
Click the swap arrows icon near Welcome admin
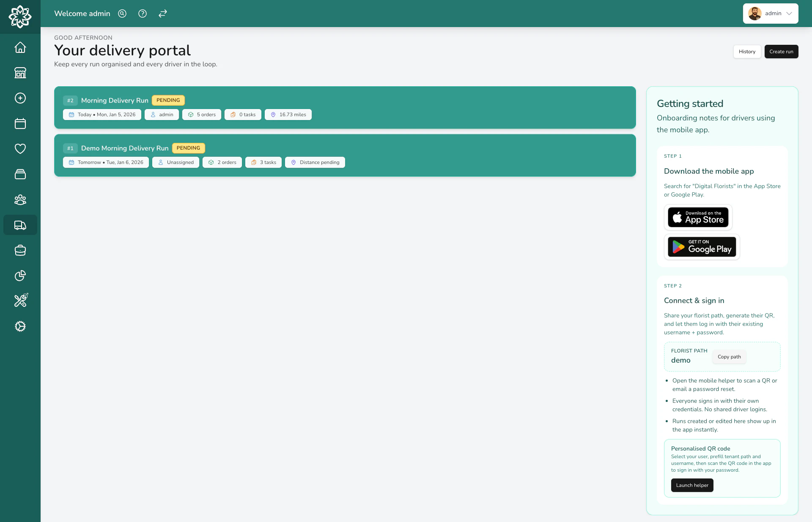click(162, 14)
